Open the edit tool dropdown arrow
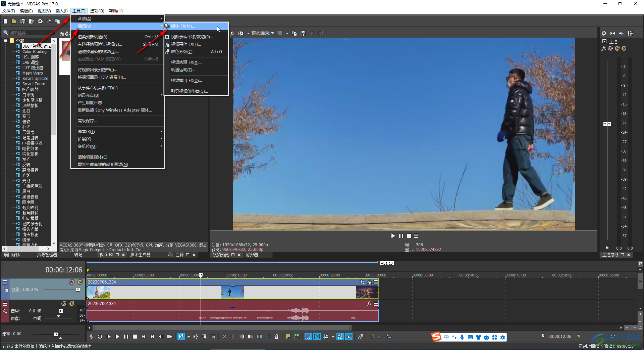Image resolution: width=644 pixels, height=350 pixels. (189, 337)
